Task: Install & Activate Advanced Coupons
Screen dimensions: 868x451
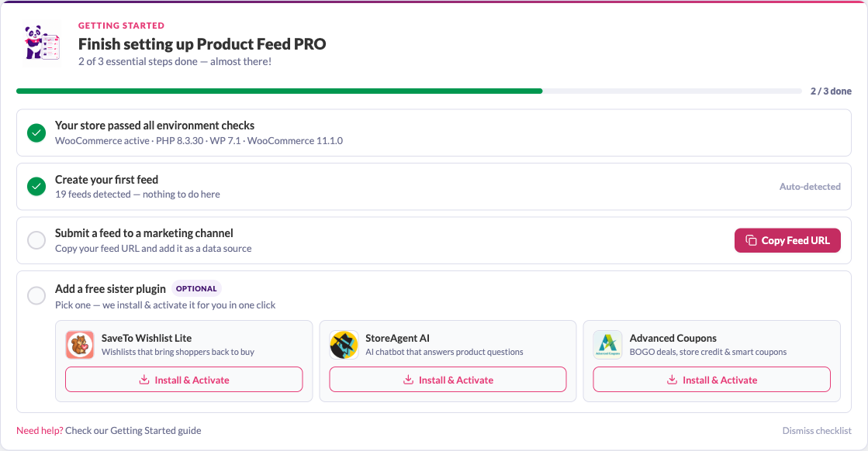Action: click(711, 380)
